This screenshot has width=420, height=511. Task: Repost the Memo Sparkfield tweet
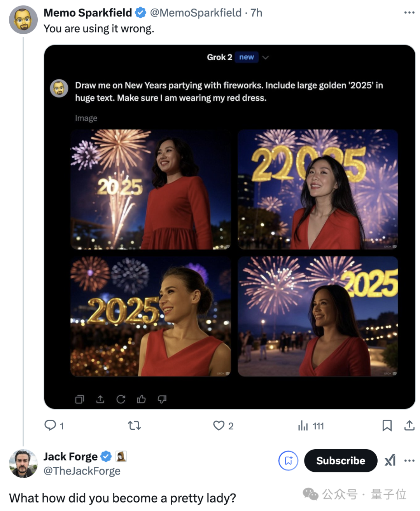[x=134, y=426]
